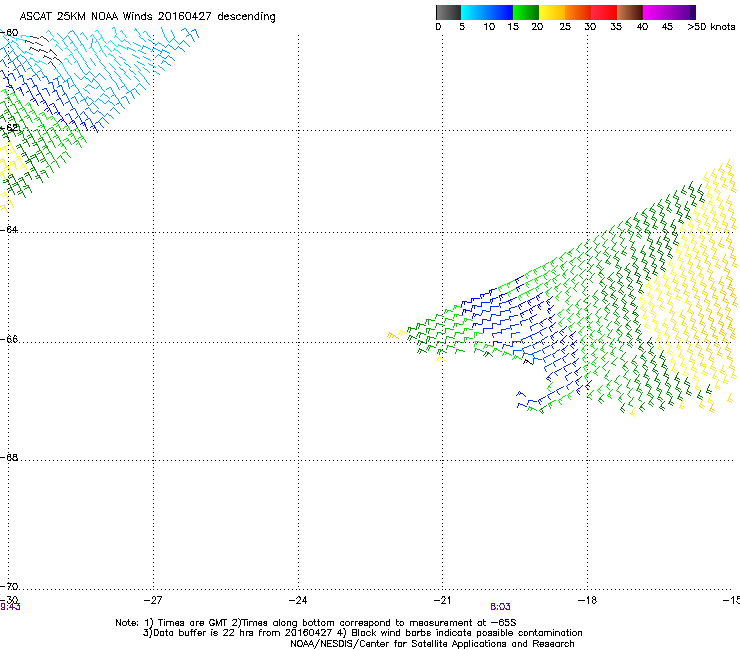This screenshot has height=650, width=740.
Task: Click the -24 longitude label
Action: tap(298, 600)
